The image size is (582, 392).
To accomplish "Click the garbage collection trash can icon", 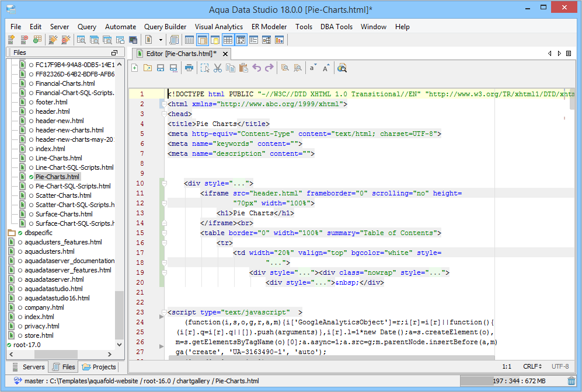I will tap(571, 381).
